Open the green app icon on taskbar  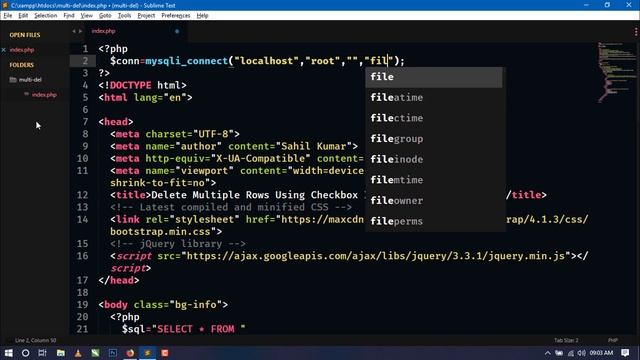tap(95, 353)
